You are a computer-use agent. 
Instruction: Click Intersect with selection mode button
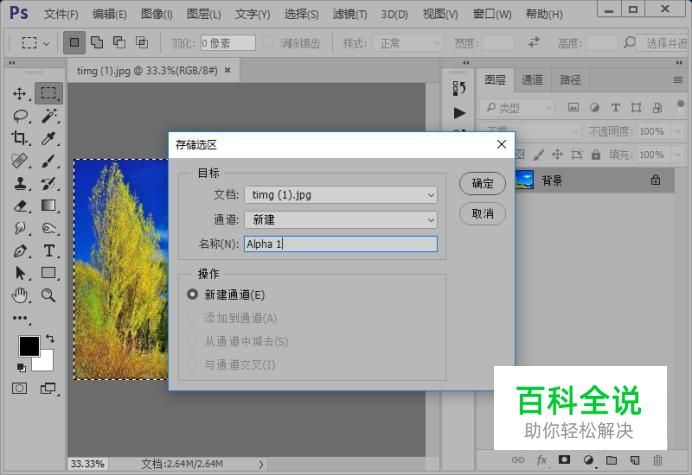click(x=142, y=42)
